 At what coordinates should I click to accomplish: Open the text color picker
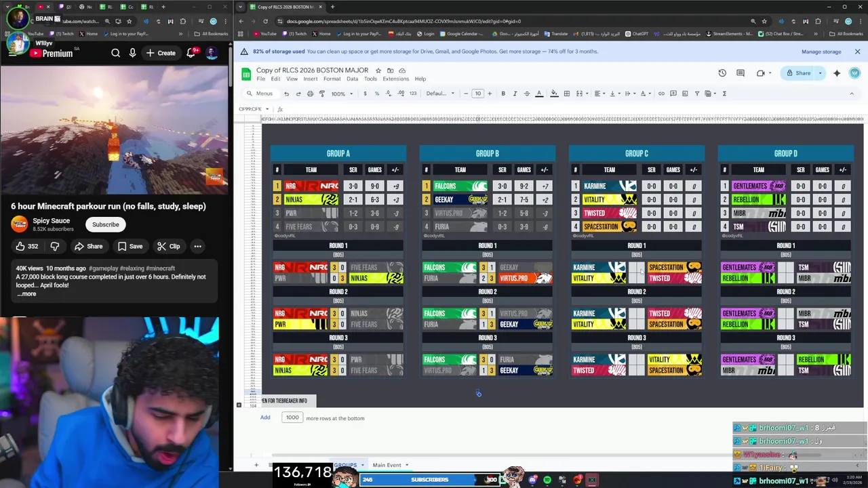click(x=539, y=94)
